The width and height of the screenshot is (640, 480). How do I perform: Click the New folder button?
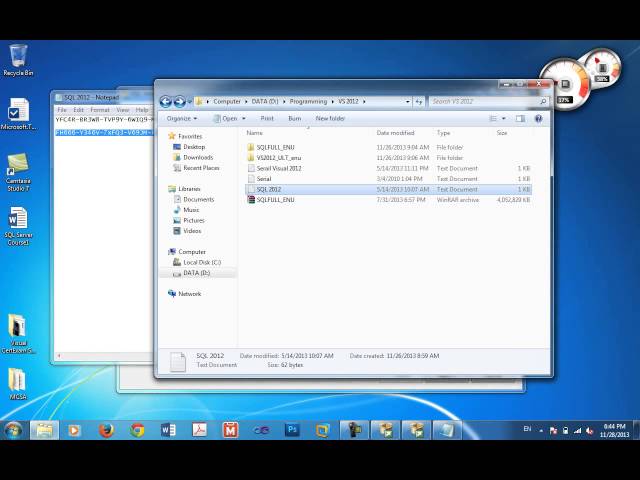click(330, 119)
